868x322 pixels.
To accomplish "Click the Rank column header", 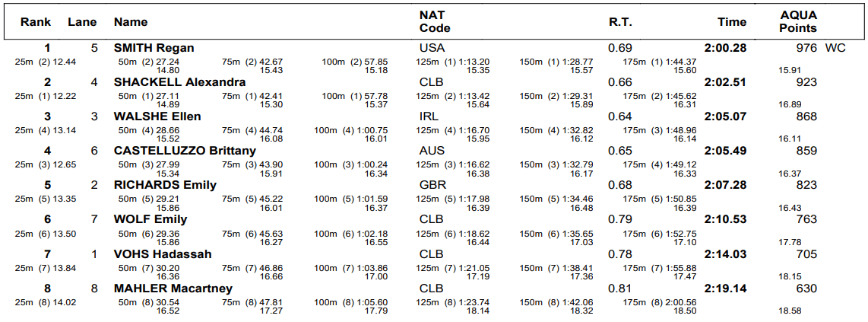I will 36,22.
